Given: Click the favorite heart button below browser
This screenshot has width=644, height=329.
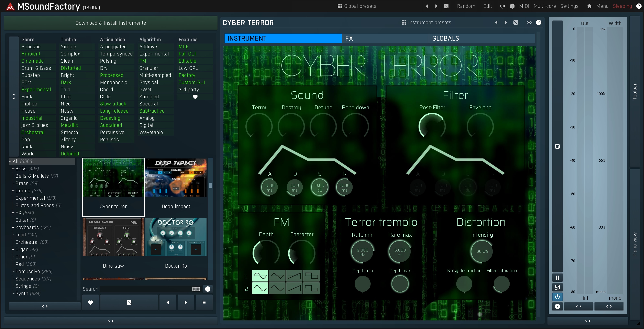Looking at the screenshot, I should tap(90, 302).
